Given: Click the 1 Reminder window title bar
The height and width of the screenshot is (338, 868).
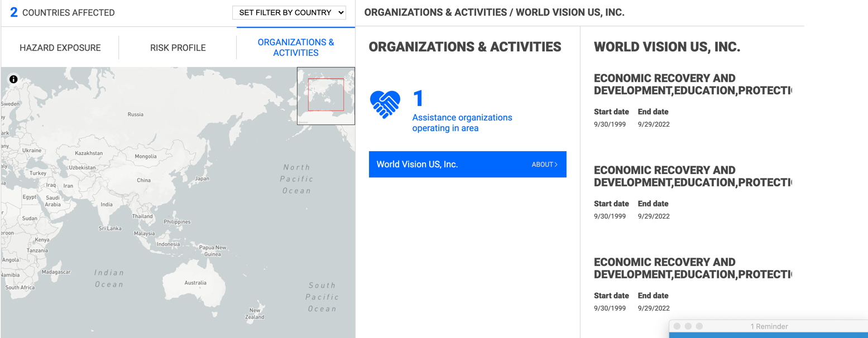Looking at the screenshot, I should point(769,326).
